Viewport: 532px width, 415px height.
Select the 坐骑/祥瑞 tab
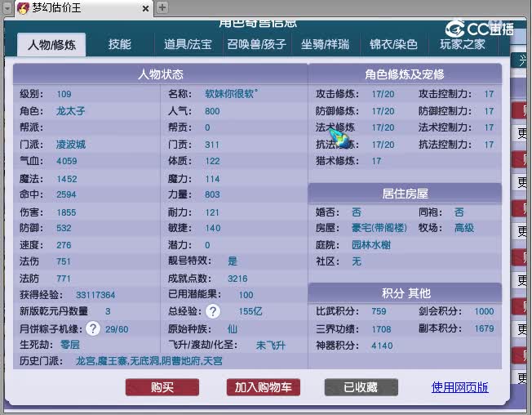(325, 44)
